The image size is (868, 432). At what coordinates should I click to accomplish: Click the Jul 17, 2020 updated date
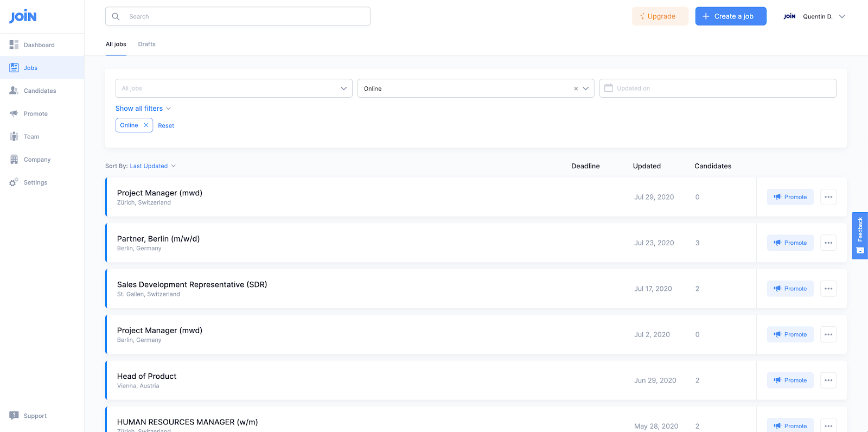(653, 289)
